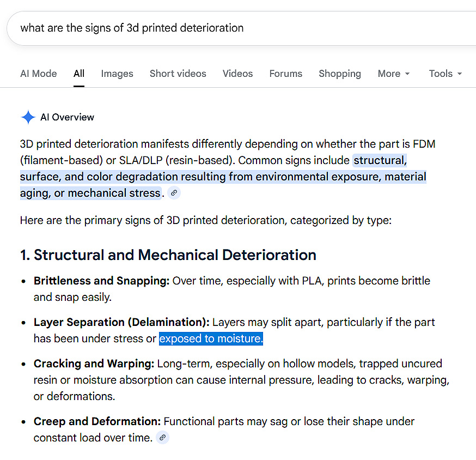This screenshot has width=476, height=460.
Task: Switch to the Videos tab
Action: 237,74
